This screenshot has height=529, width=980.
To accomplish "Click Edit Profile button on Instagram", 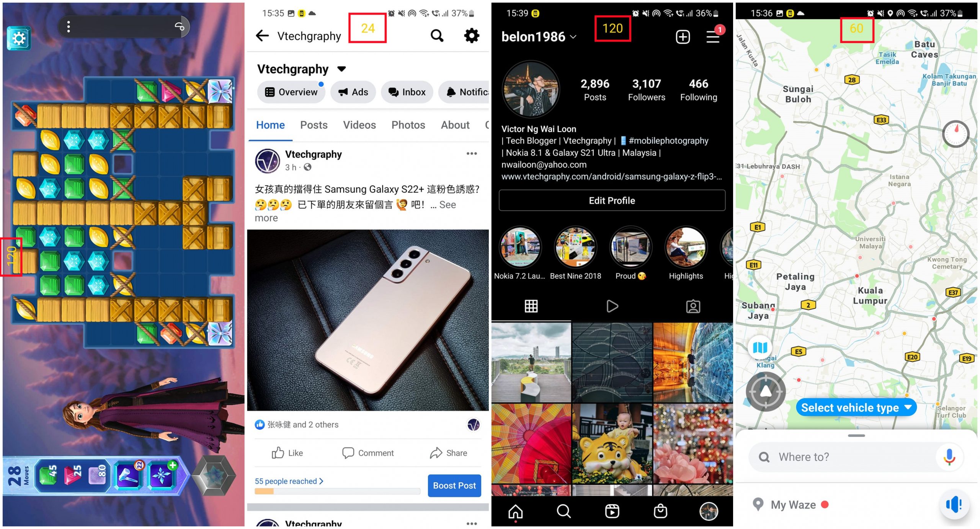I will pyautogui.click(x=612, y=200).
